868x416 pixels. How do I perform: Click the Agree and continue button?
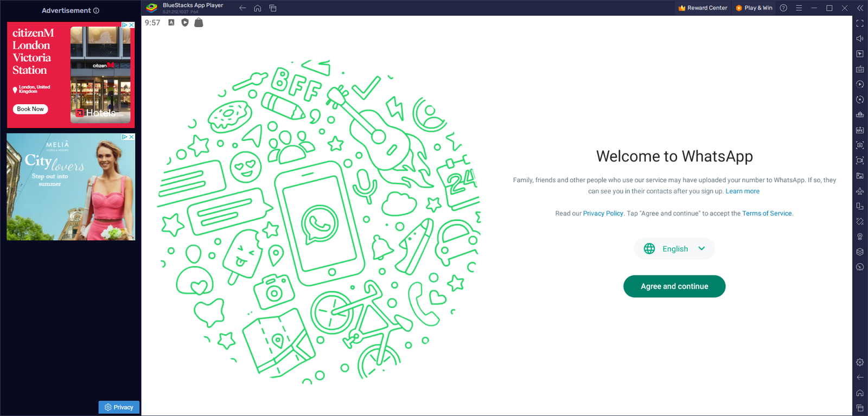click(x=674, y=286)
